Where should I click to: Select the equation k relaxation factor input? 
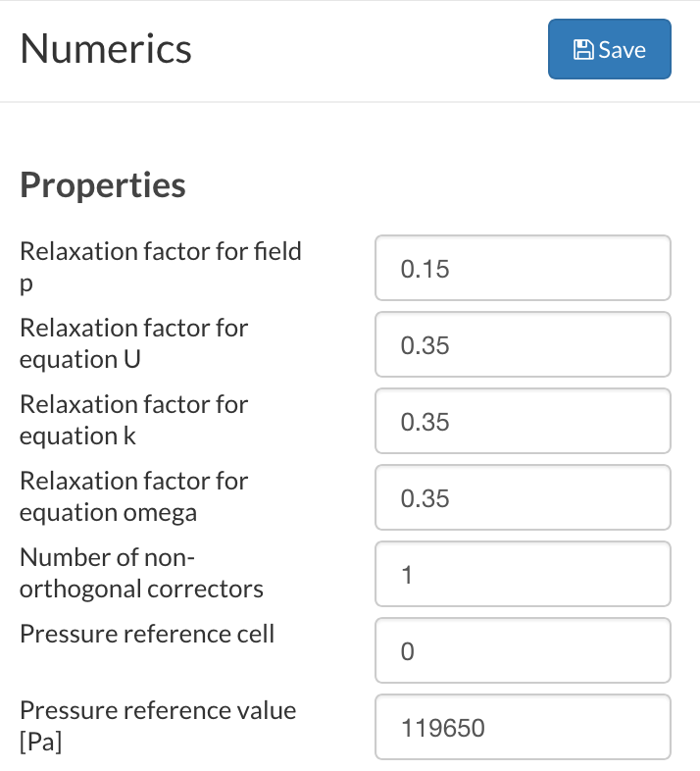523,421
